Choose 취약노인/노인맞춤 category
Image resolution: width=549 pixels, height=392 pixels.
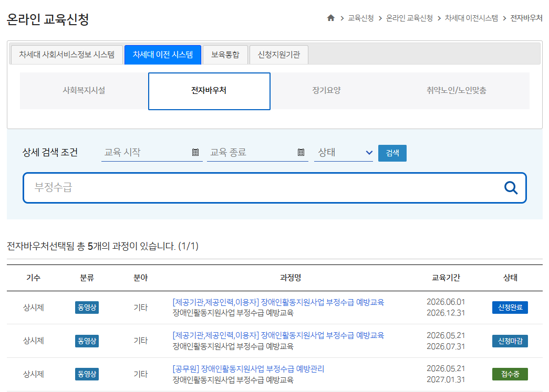(456, 91)
